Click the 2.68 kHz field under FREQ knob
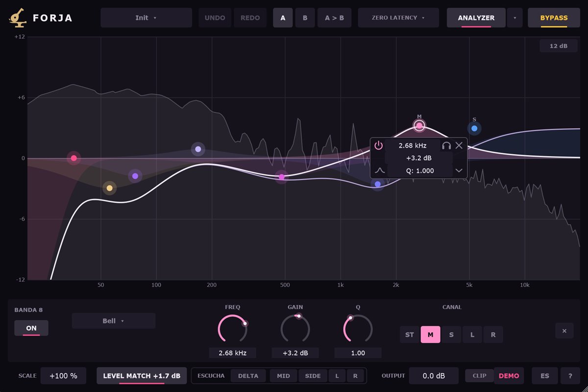Image resolution: width=588 pixels, height=392 pixels. [x=232, y=353]
